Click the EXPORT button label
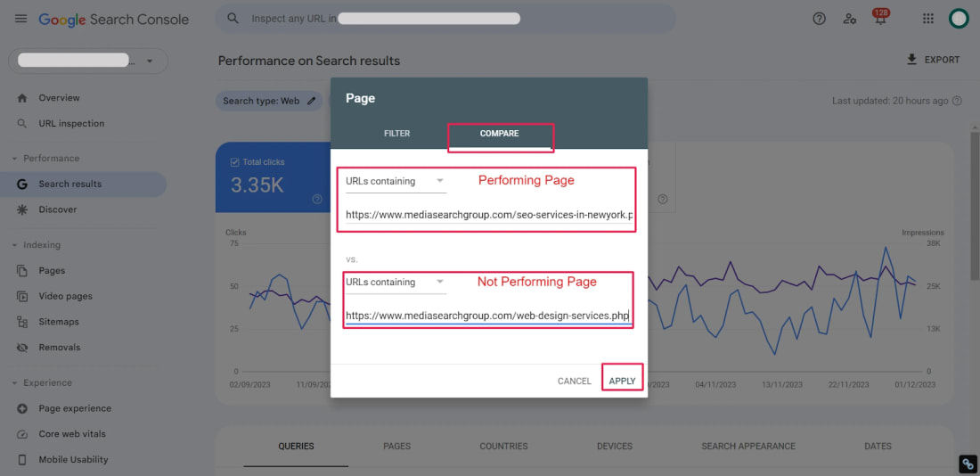 (942, 60)
